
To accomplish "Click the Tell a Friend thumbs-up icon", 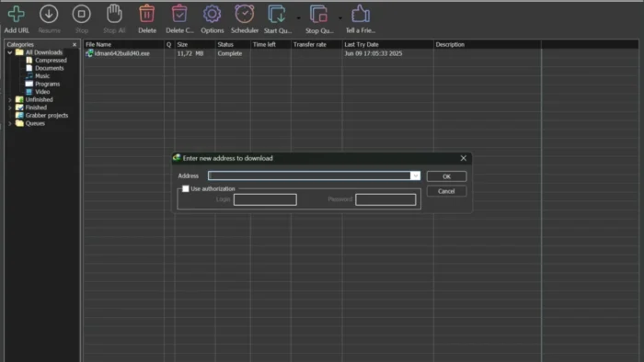I will pos(361,14).
